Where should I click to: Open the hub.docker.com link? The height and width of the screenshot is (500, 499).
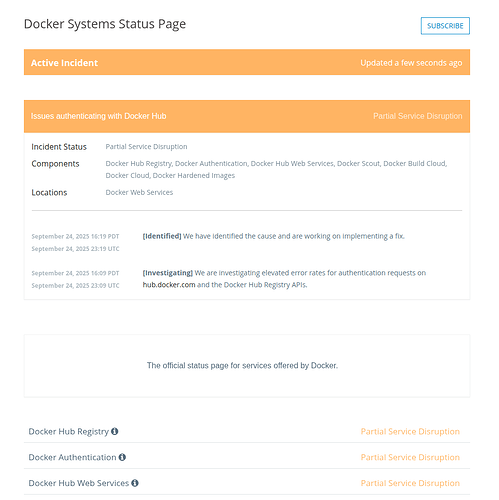pyautogui.click(x=169, y=285)
